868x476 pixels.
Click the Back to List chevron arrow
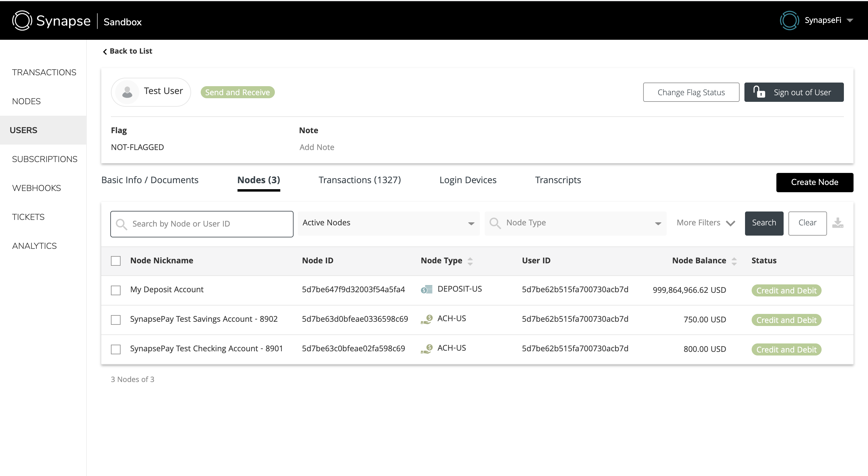pos(105,51)
